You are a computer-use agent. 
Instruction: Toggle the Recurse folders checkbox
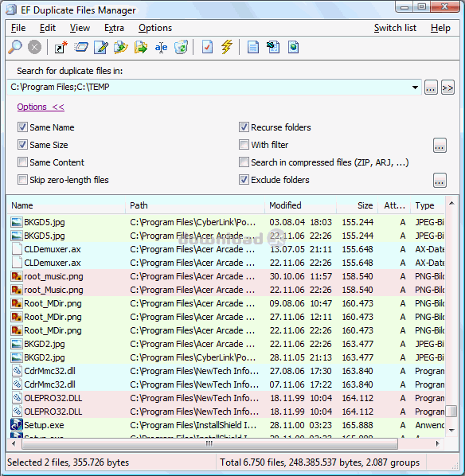click(244, 127)
